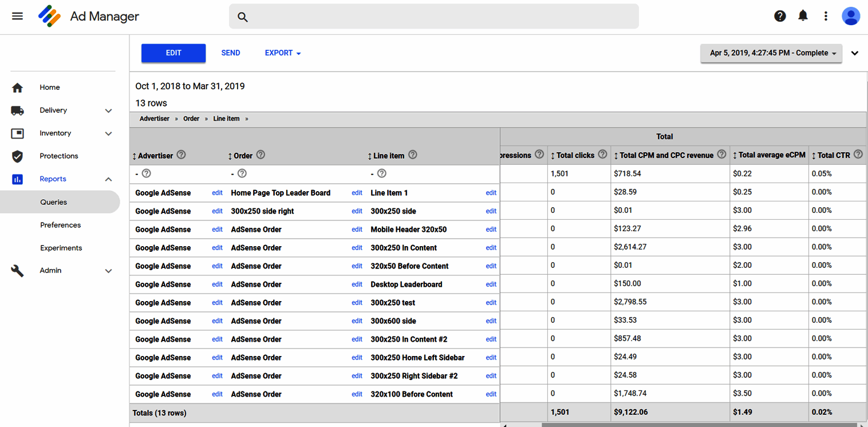
Task: Open the notifications bell
Action: coord(803,16)
